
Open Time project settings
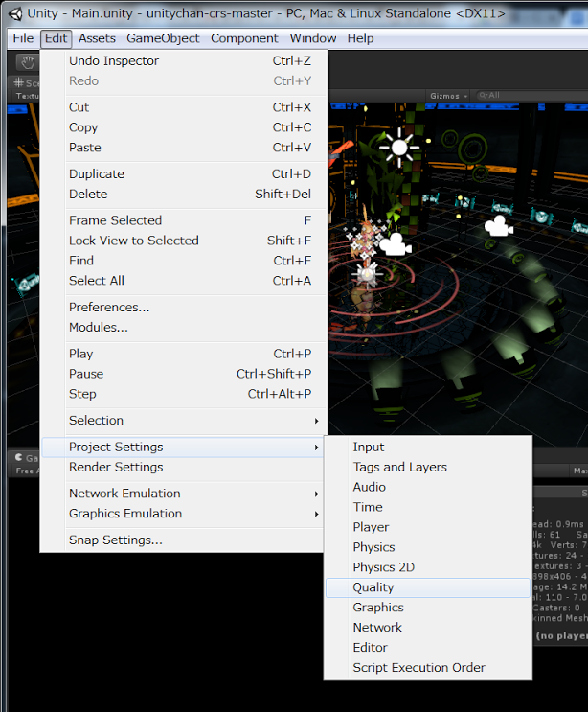[428, 507]
